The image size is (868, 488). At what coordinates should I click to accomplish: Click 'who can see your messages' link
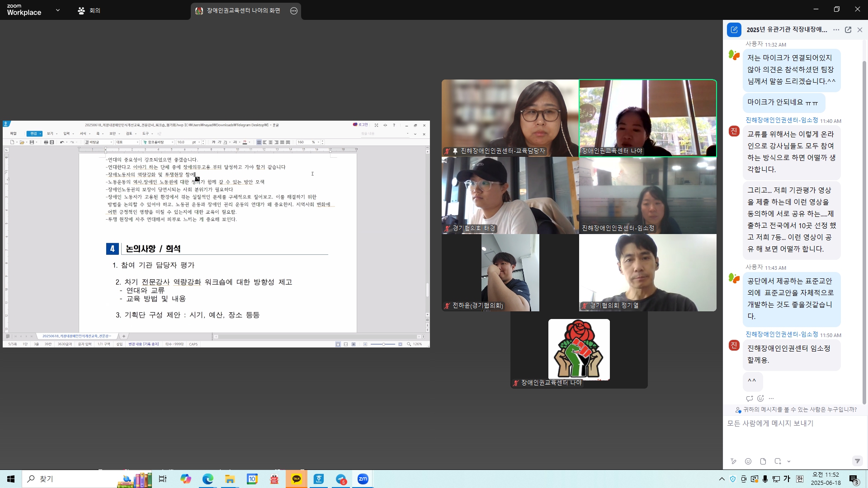pyautogui.click(x=799, y=409)
